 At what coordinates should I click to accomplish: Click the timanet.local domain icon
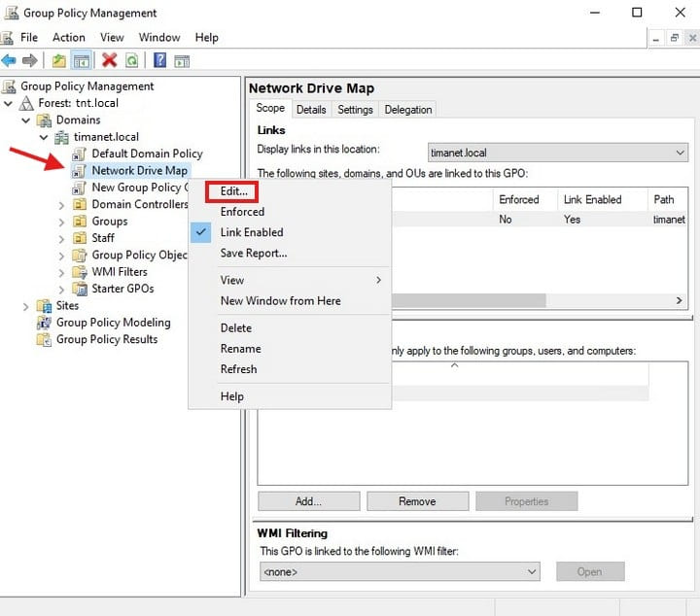tap(61, 137)
